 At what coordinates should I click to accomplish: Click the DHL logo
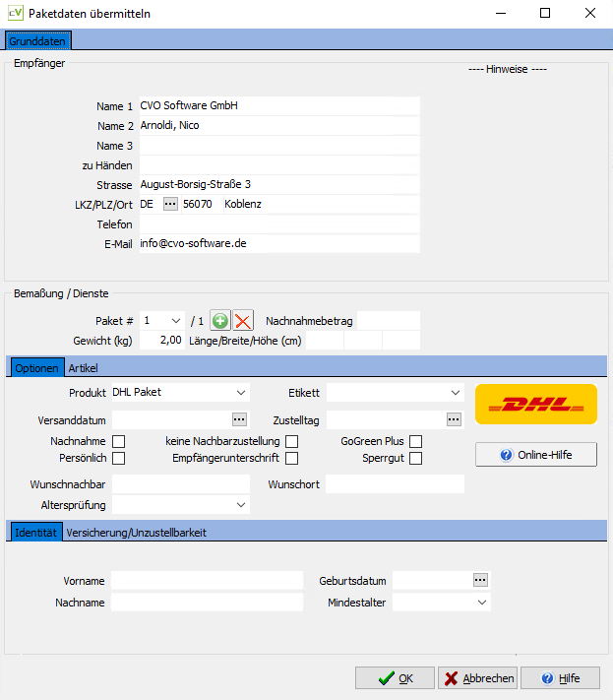[536, 404]
